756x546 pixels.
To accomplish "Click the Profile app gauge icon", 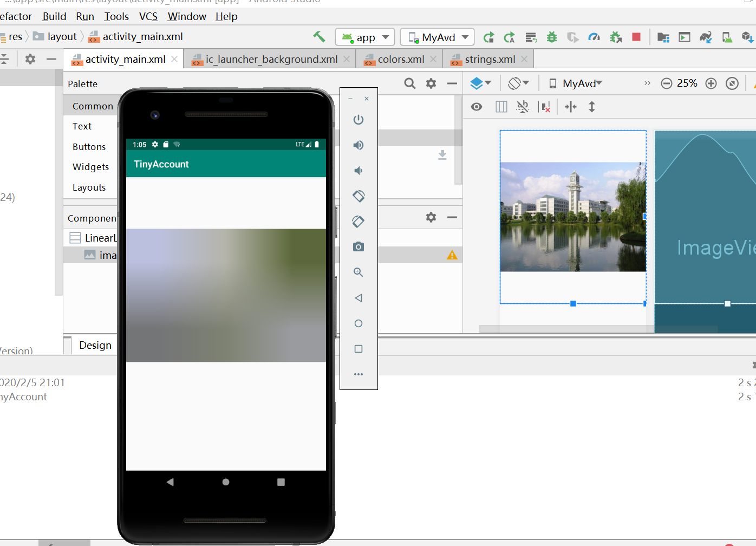I will pos(594,37).
